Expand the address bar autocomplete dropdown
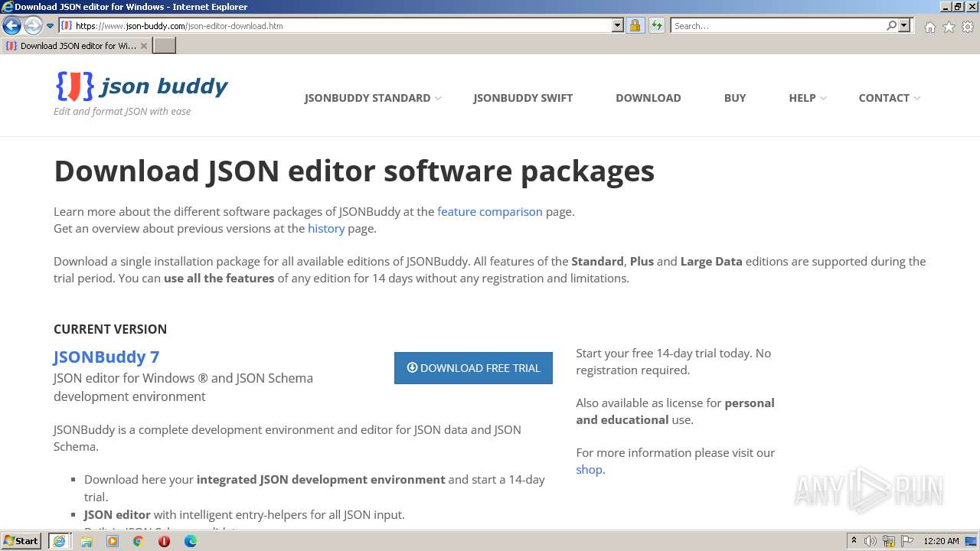The width and height of the screenshot is (980, 551). 618,26
